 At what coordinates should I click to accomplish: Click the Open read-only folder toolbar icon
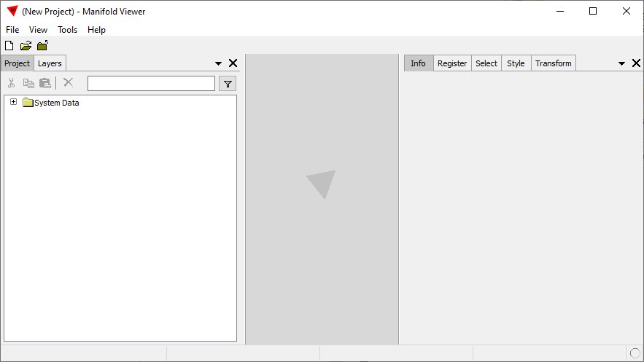(43, 45)
